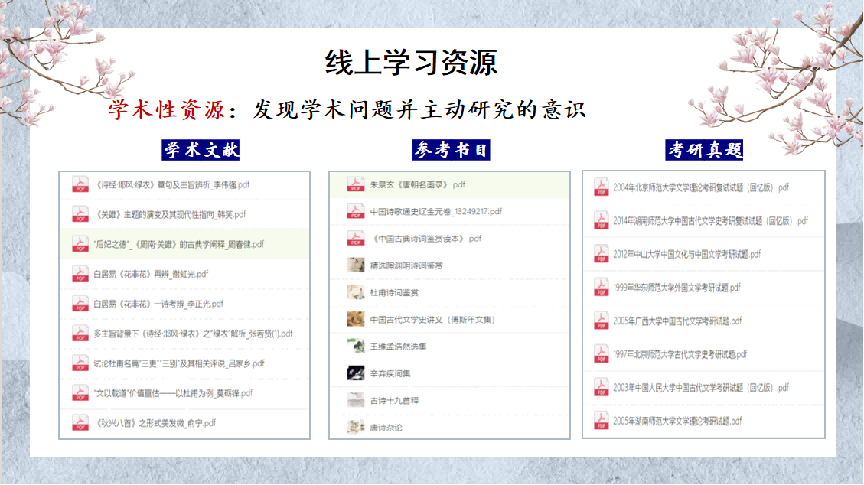Select the 学术文献 section header

[202, 150]
